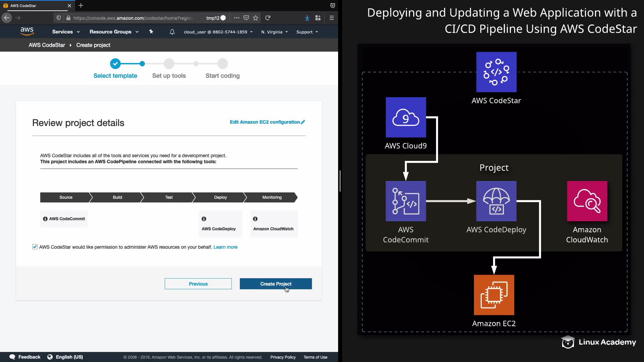Click the Previous button

pos(198,284)
